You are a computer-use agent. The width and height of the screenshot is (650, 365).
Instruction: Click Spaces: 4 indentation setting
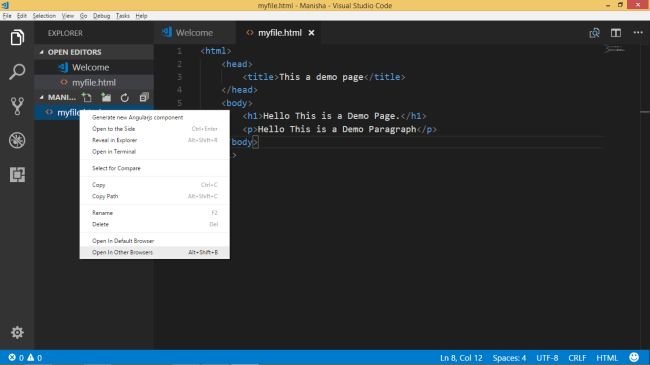pos(509,358)
